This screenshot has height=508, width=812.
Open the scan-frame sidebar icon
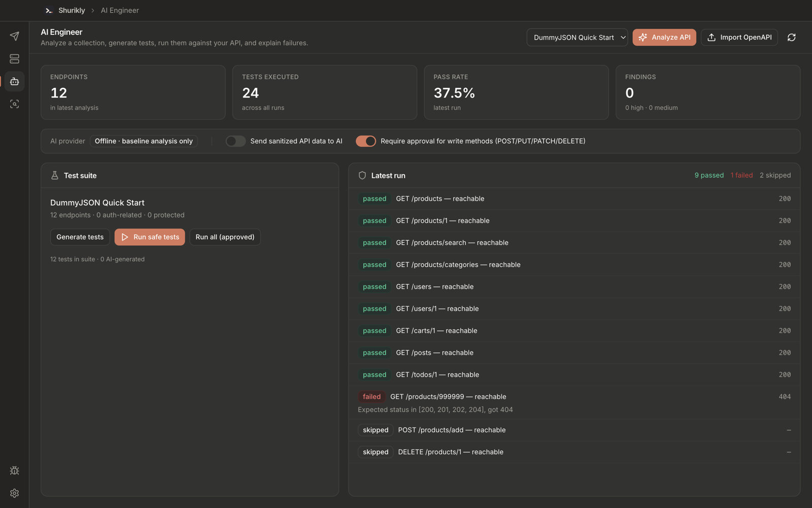pyautogui.click(x=14, y=104)
